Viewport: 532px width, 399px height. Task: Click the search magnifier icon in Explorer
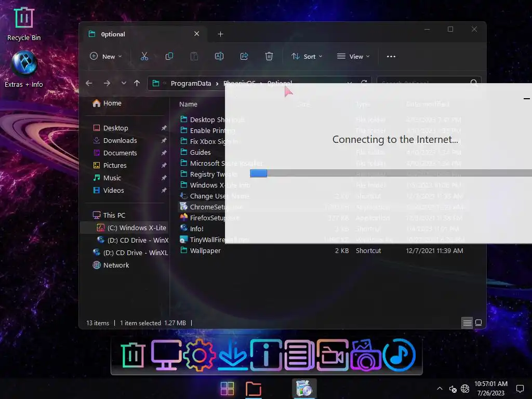[474, 83]
